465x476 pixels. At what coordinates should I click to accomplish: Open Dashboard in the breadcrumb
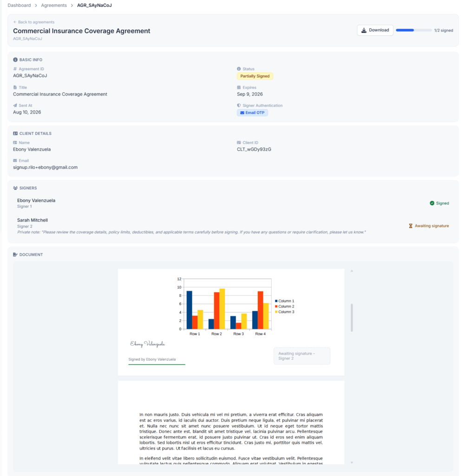pyautogui.click(x=19, y=6)
